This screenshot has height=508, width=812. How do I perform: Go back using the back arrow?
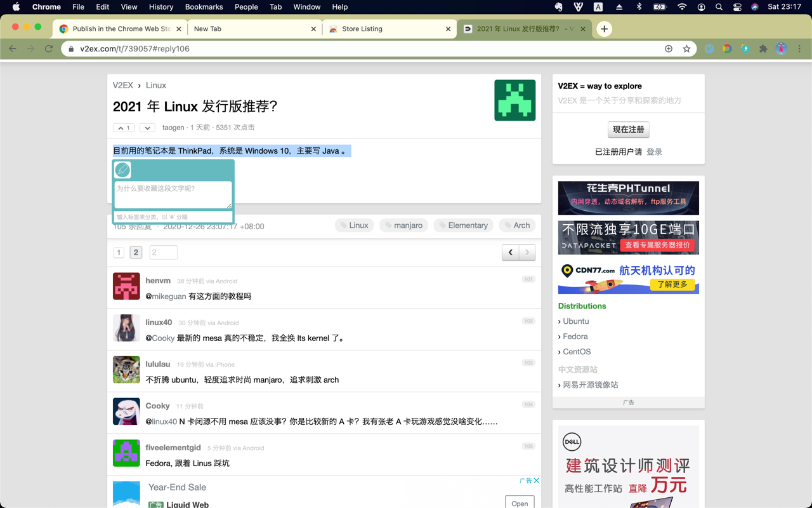[x=13, y=48]
